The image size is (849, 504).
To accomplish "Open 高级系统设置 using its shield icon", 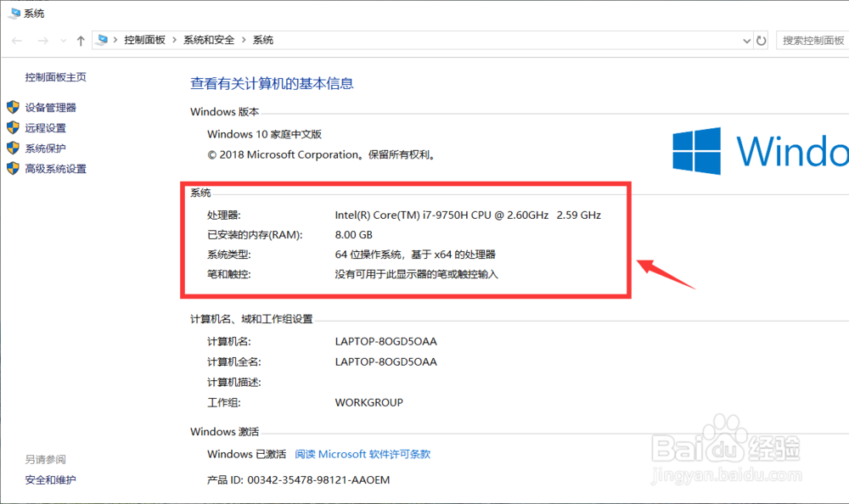I will tap(12, 168).
